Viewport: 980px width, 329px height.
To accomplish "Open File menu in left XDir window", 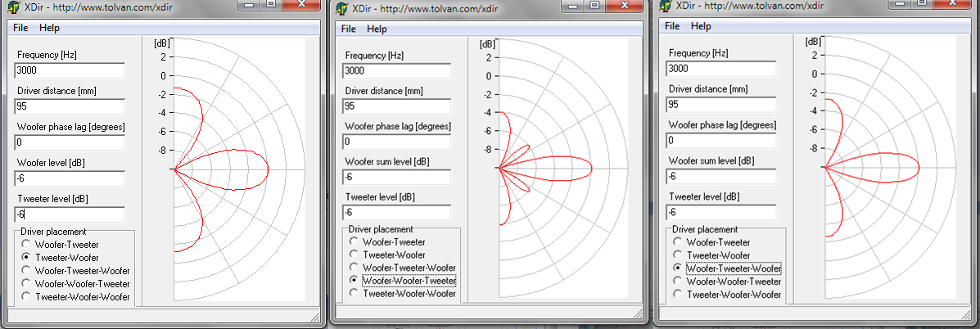I will coord(20,28).
